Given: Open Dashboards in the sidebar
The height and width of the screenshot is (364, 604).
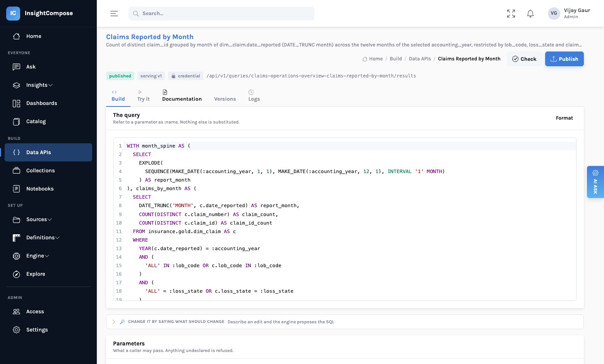Looking at the screenshot, I should coord(48,103).
